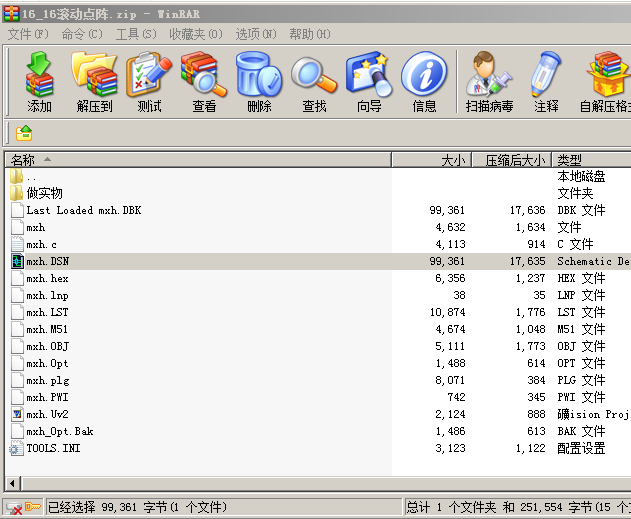Click size value 6,356 of mxh.hex
This screenshot has height=519, width=631.
click(x=450, y=278)
